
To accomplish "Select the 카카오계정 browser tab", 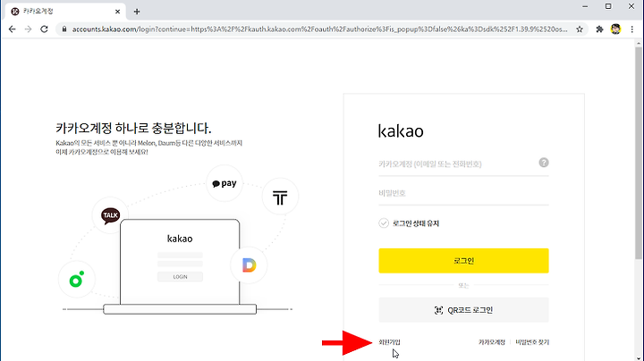I will 65,12.
